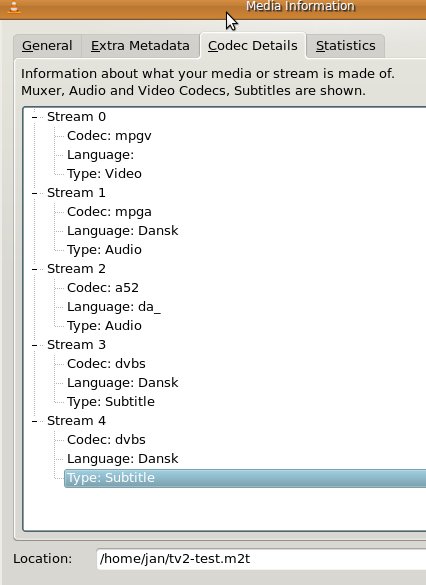Select the empty Language row under Stream 0

tap(100, 155)
